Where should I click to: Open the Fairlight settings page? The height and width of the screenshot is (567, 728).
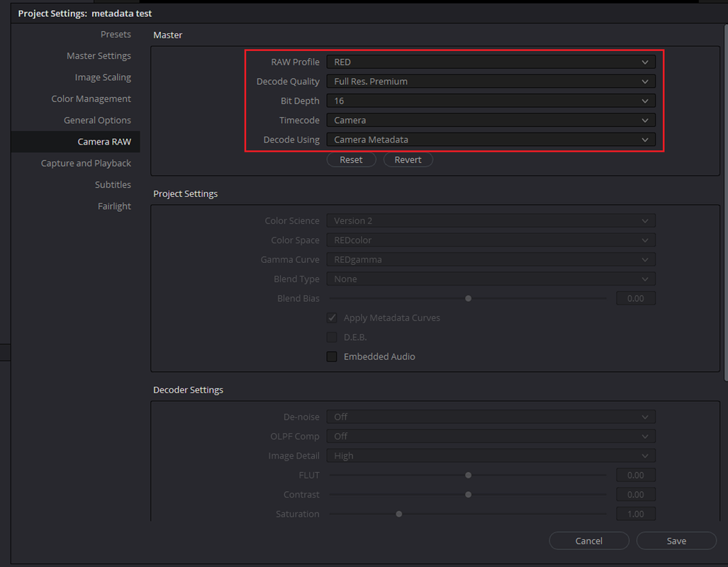click(114, 206)
